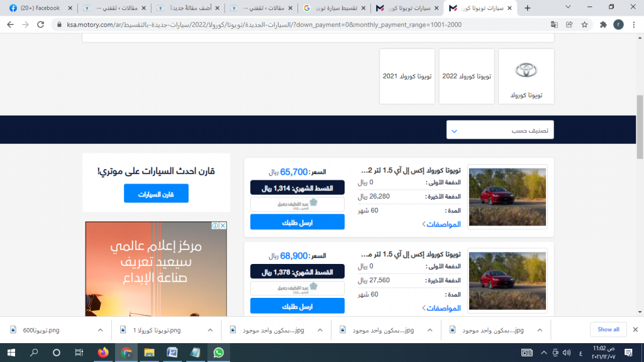This screenshot has height=362, width=644.
Task: Open the تصنيف حسب sort dropdown
Action: click(x=500, y=130)
